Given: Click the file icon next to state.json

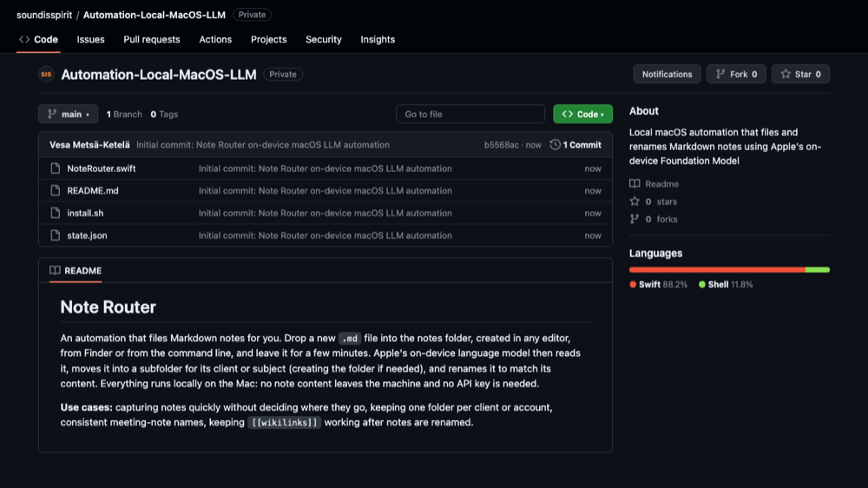Looking at the screenshot, I should 55,235.
